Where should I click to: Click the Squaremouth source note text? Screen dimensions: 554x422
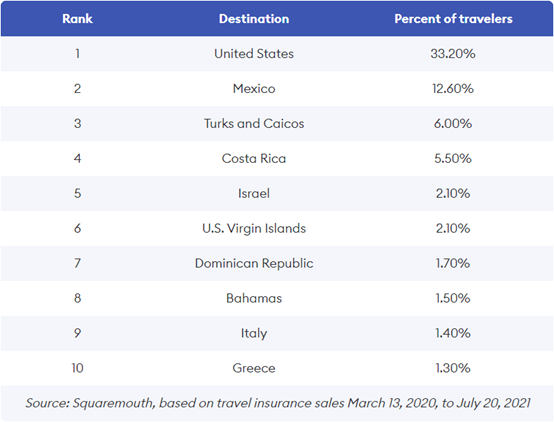point(278,403)
